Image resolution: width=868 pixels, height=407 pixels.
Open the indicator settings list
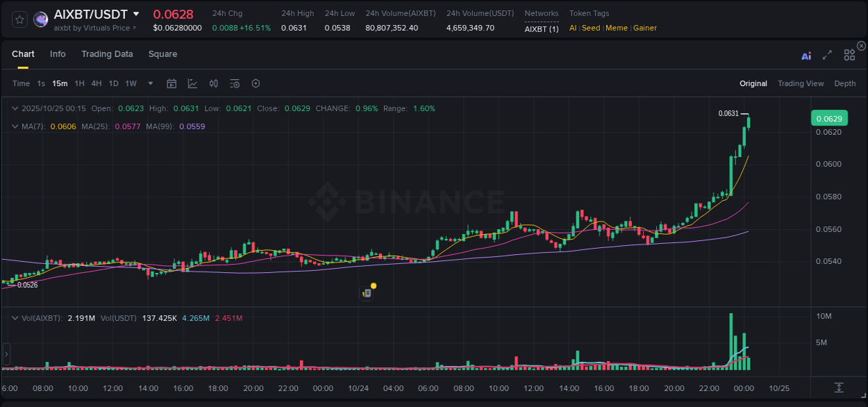234,83
